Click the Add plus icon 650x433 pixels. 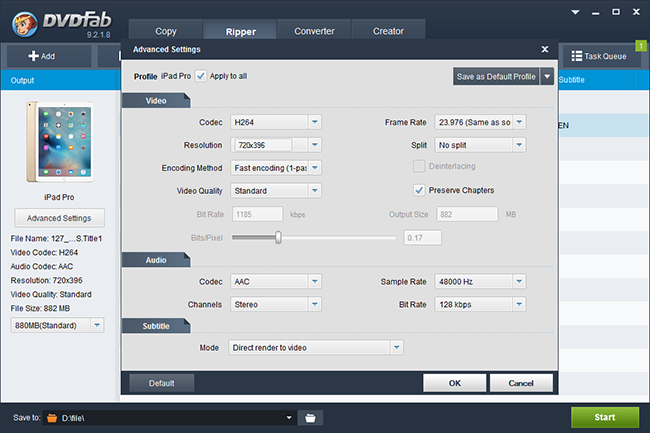tap(33, 56)
